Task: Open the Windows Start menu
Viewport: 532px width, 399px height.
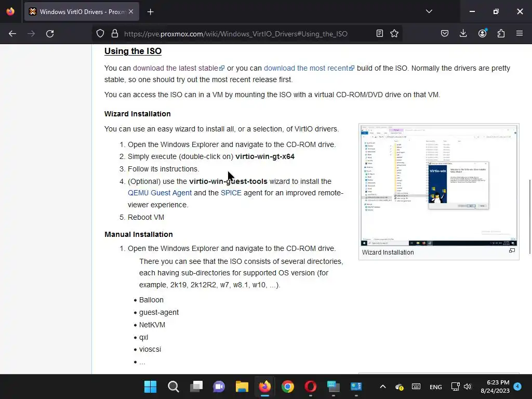Action: pyautogui.click(x=150, y=387)
